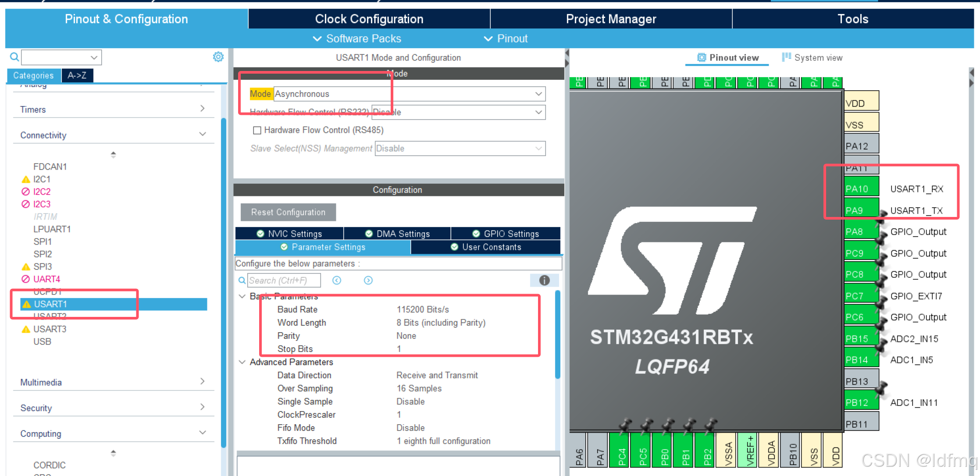The image size is (980, 476).
Task: Click the System view grid icon
Action: point(786,57)
